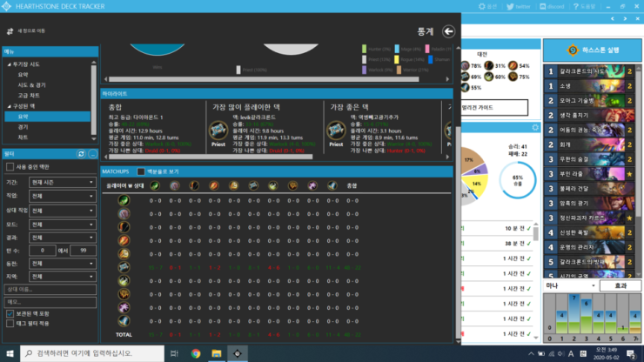Click next arrow in the background window
Screen dimensions: 644x362
click(x=625, y=19)
